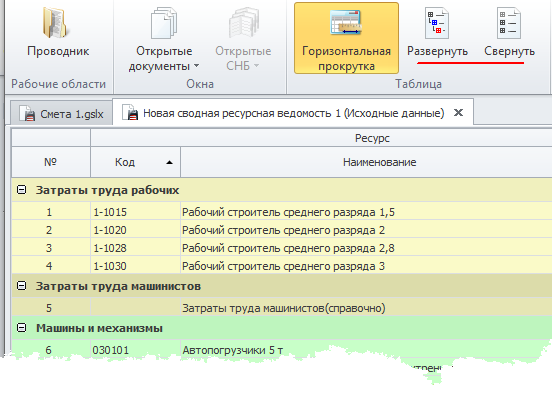Click row number 5 cell
552x393 pixels.
tap(51, 308)
